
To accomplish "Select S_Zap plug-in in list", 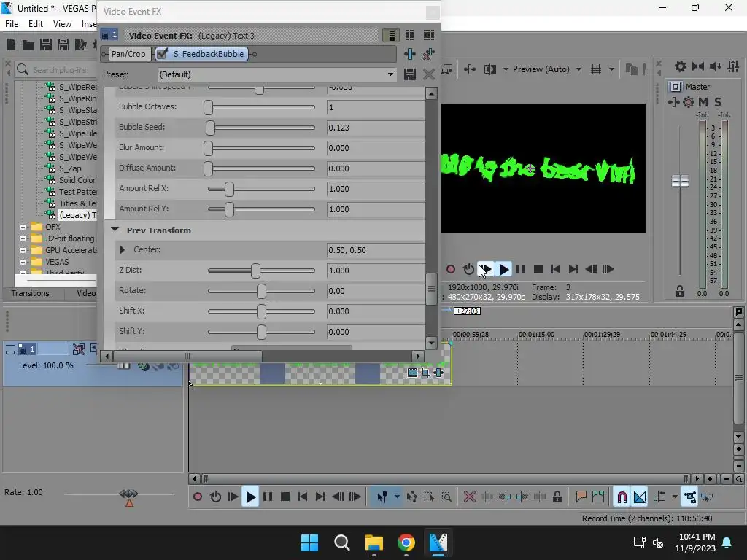I will pyautogui.click(x=70, y=168).
